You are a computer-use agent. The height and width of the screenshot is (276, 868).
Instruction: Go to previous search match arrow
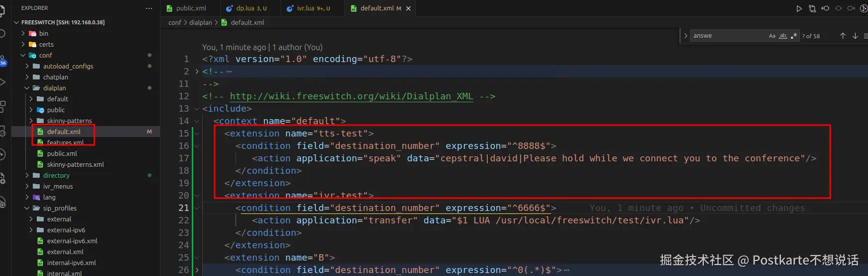click(x=843, y=36)
